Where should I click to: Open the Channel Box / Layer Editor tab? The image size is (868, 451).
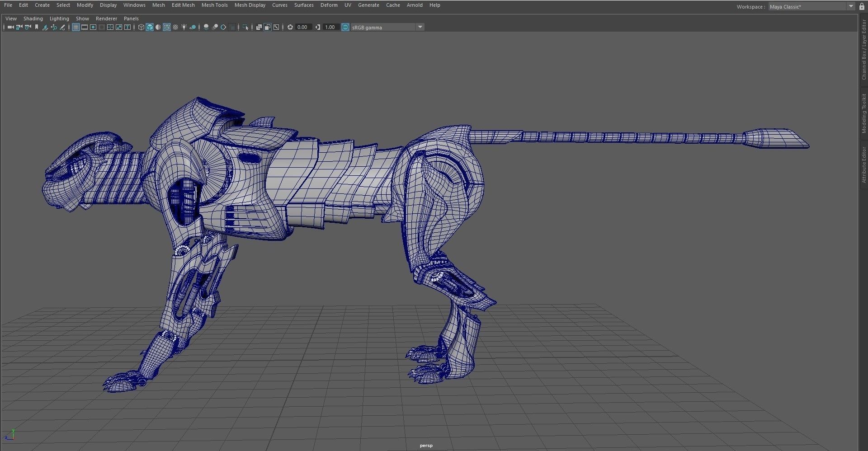click(x=863, y=50)
